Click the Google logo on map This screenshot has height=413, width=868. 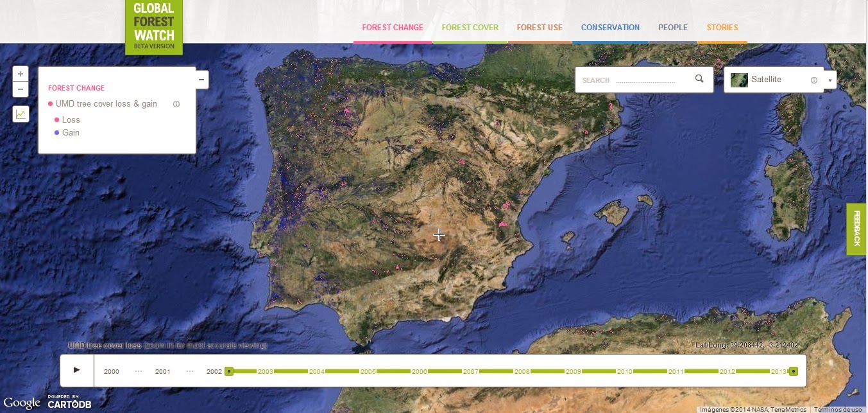coord(21,403)
